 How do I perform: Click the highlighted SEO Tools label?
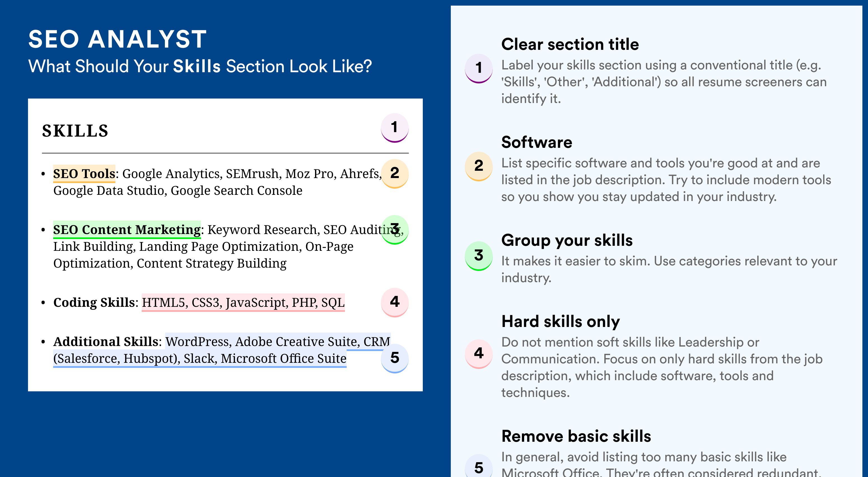pos(84,174)
